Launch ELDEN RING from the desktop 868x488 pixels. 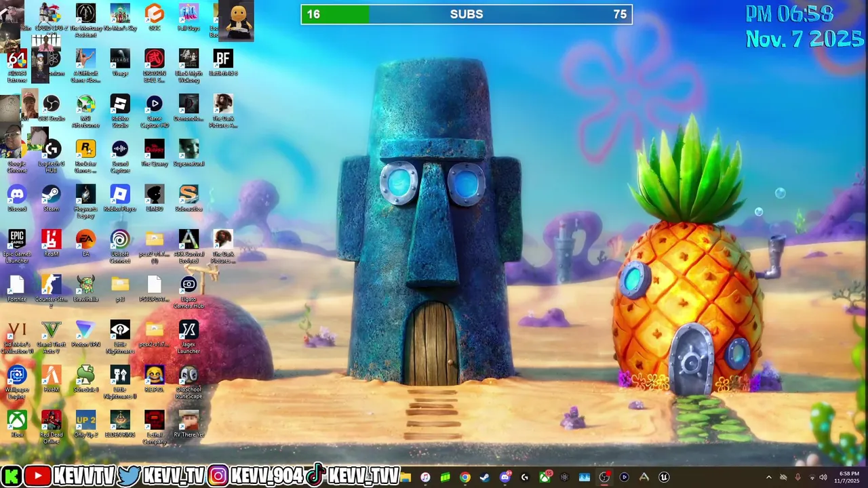(120, 425)
